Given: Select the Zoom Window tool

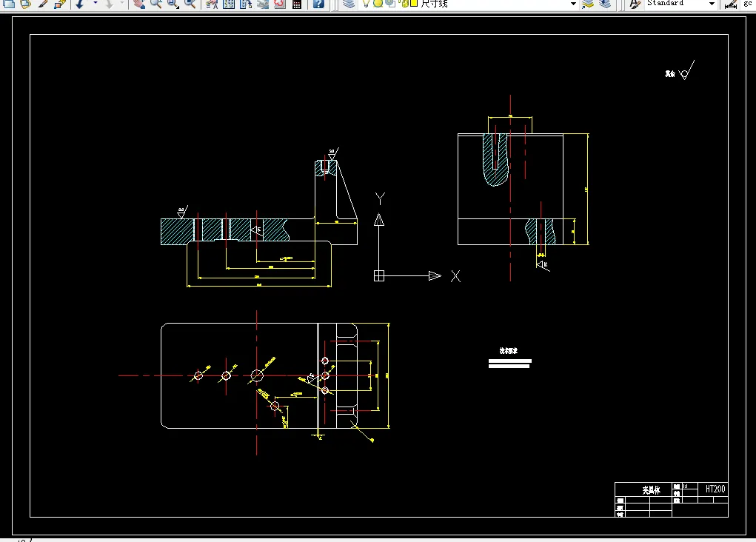Looking at the screenshot, I should (x=173, y=4).
